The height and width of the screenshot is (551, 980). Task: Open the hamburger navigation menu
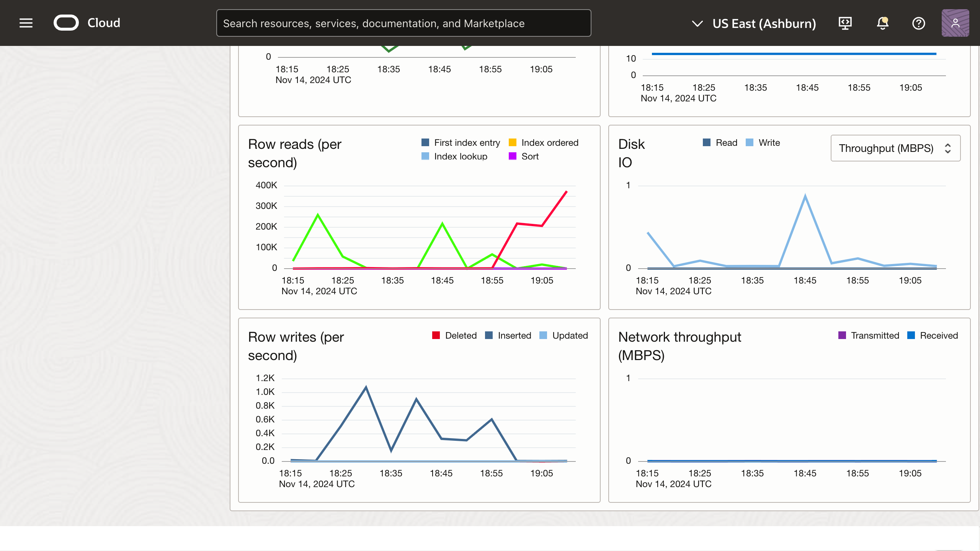[x=26, y=23]
